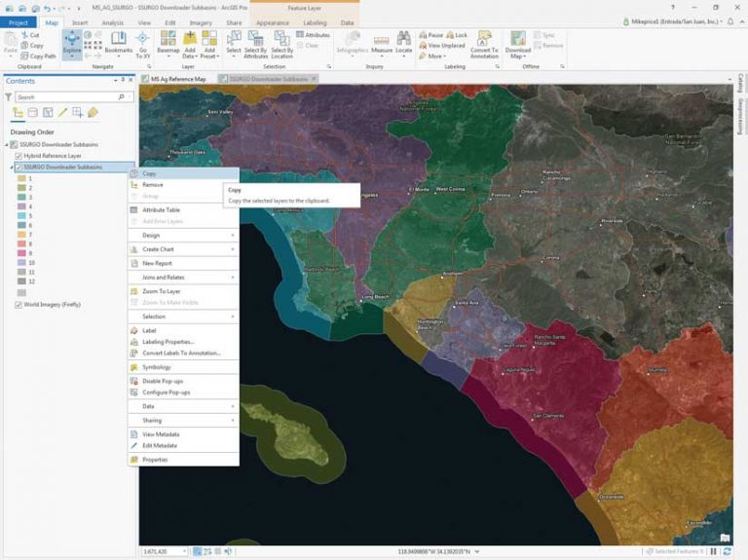
Task: Select List By Editing pencil icon
Action: tap(61, 113)
